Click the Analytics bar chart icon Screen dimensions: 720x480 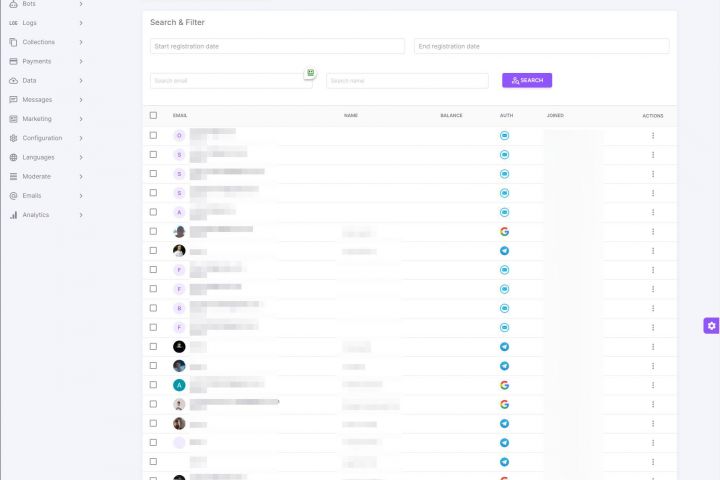tap(13, 215)
